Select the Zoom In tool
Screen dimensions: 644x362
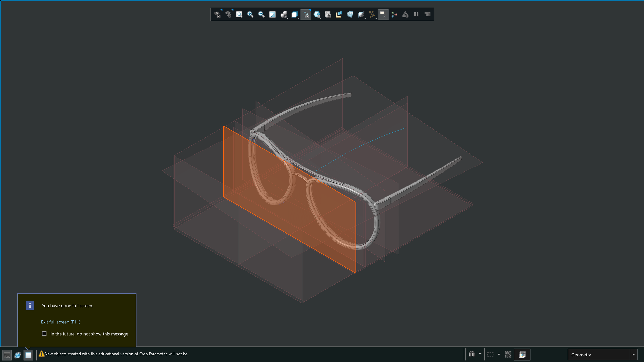(x=250, y=14)
